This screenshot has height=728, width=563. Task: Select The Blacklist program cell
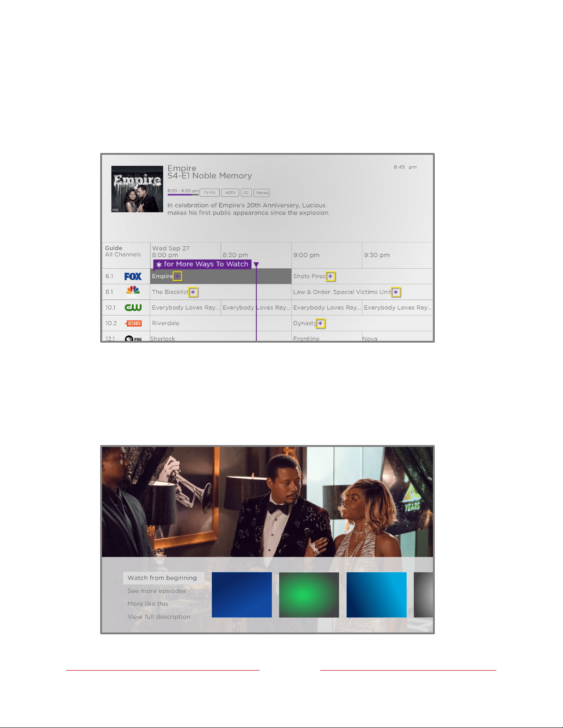[x=221, y=292]
